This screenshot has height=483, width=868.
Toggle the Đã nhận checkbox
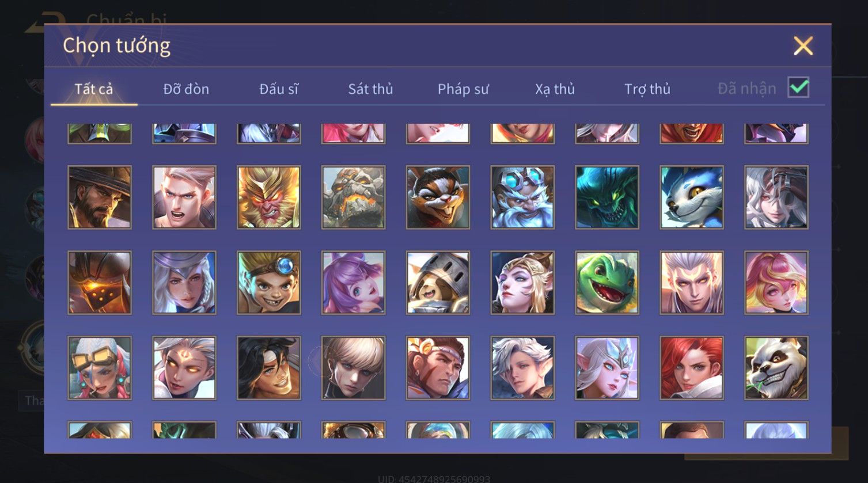point(798,88)
